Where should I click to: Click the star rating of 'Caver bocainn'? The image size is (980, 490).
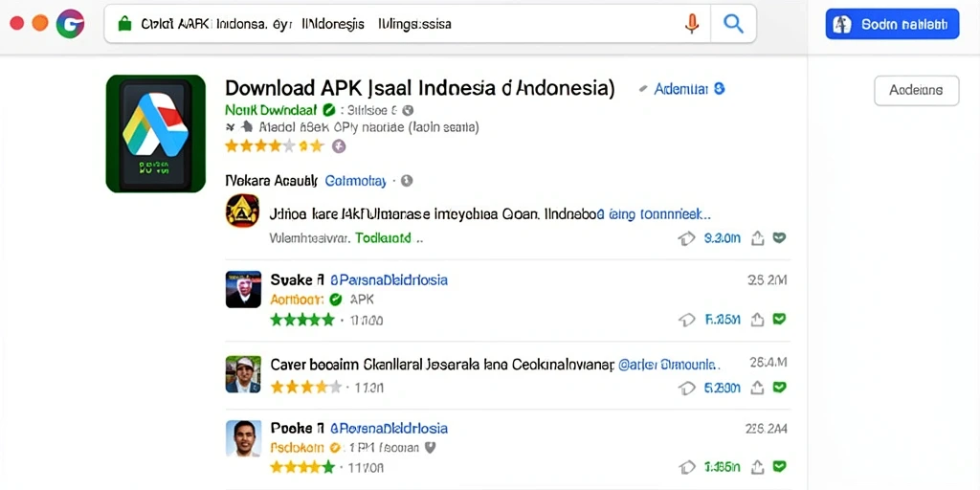click(305, 387)
